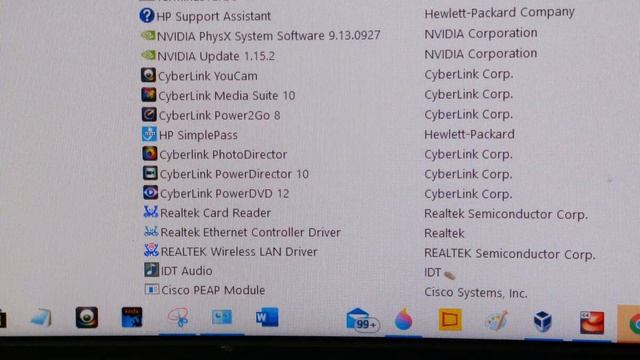Open the Paint 3D droplet taskbar icon
640x360 pixels.
point(403,319)
